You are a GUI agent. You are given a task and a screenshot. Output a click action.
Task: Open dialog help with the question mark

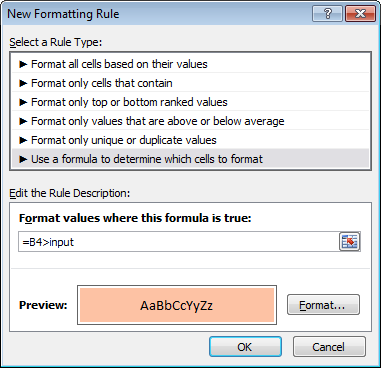click(328, 14)
